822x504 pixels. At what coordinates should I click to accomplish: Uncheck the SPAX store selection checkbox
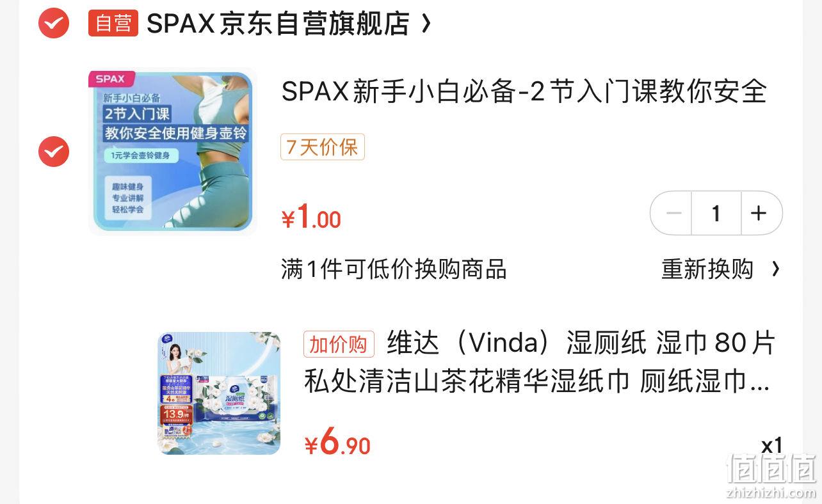pos(54,24)
